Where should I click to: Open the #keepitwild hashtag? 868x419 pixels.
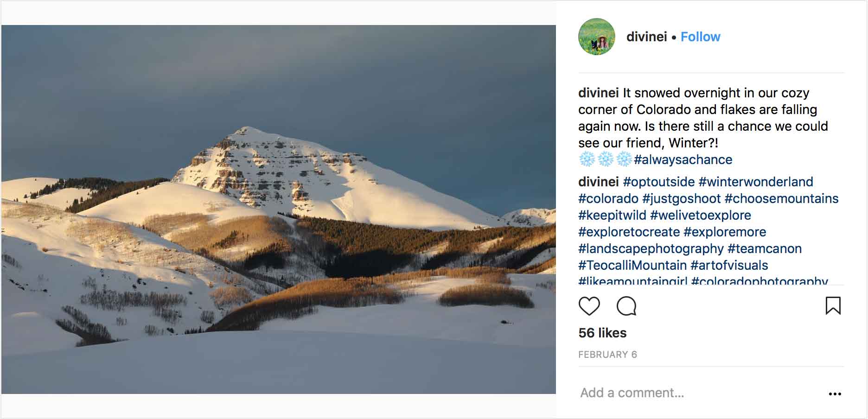pos(612,216)
